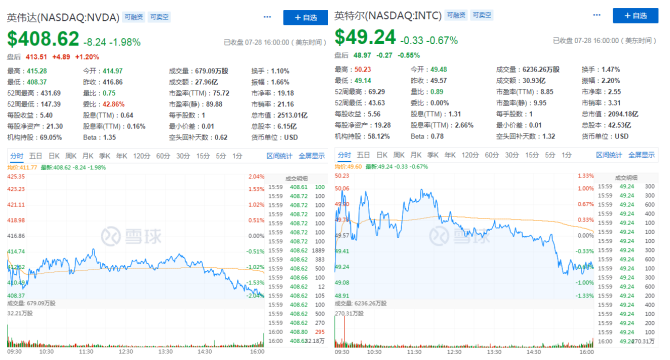The width and height of the screenshot is (670, 360).
Task: Select the 15分 interval for INTC
Action: pyautogui.click(x=532, y=155)
